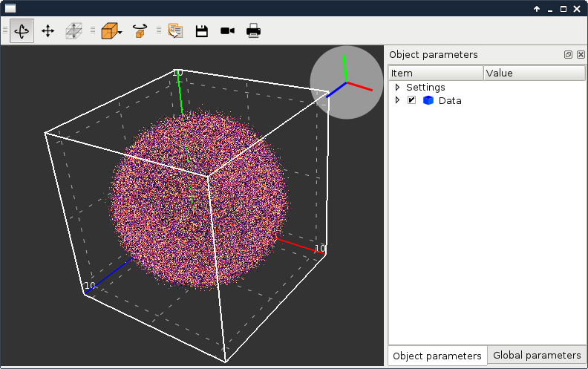This screenshot has width=588, height=369.
Task: Open the view cube dropdown arrow
Action: pyautogui.click(x=120, y=33)
